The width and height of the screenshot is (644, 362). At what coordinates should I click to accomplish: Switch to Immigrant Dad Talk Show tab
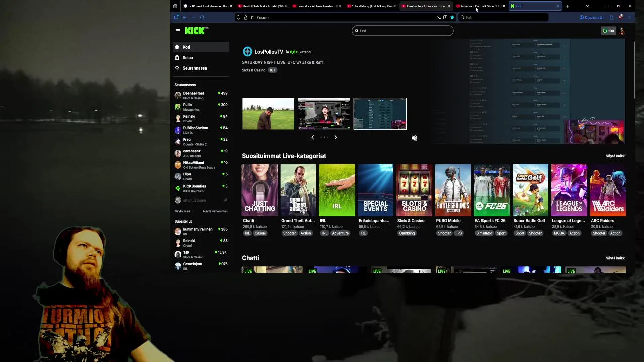pyautogui.click(x=480, y=6)
